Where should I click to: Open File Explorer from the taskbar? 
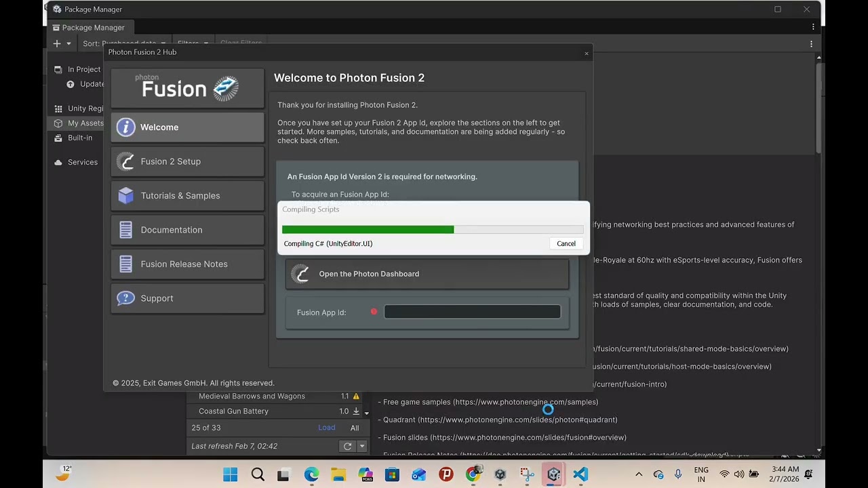tap(338, 474)
